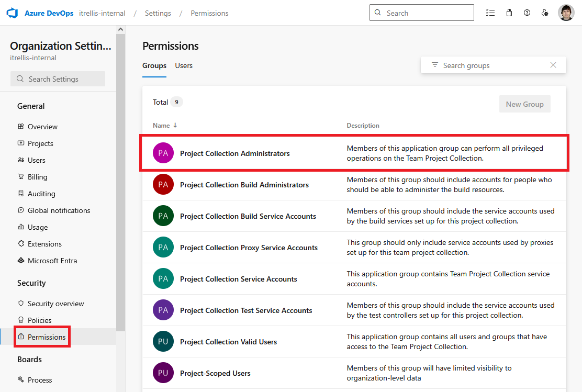
Task: Open Users settings in sidebar
Action: [x=37, y=160]
